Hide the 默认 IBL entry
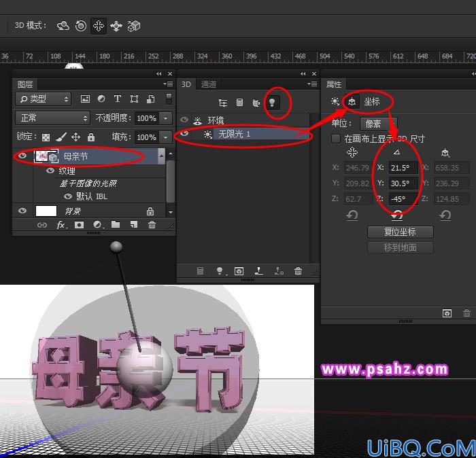The width and height of the screenshot is (476, 458). [68, 196]
